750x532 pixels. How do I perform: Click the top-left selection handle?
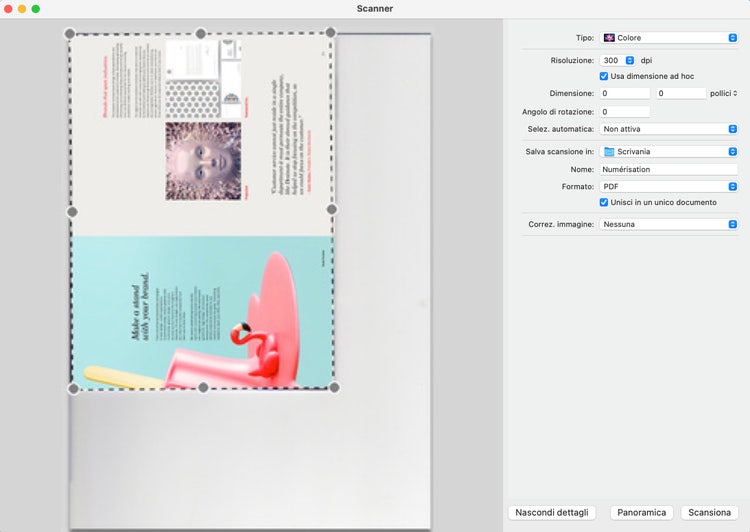(70, 33)
